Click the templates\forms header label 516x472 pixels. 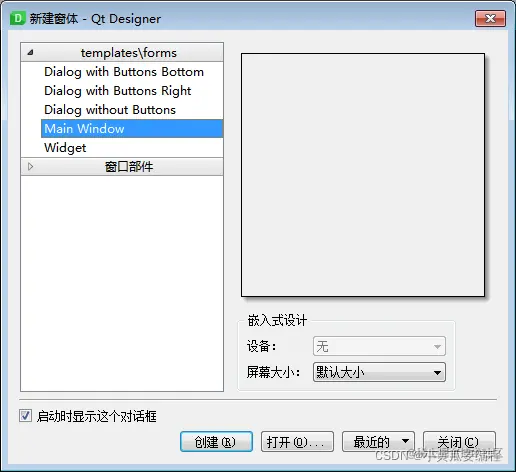tap(129, 53)
